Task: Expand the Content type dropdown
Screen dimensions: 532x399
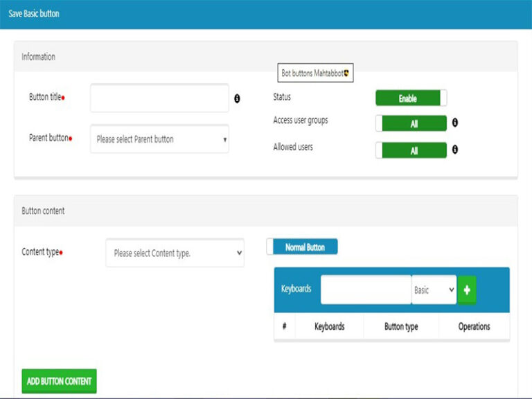Action: tap(175, 254)
